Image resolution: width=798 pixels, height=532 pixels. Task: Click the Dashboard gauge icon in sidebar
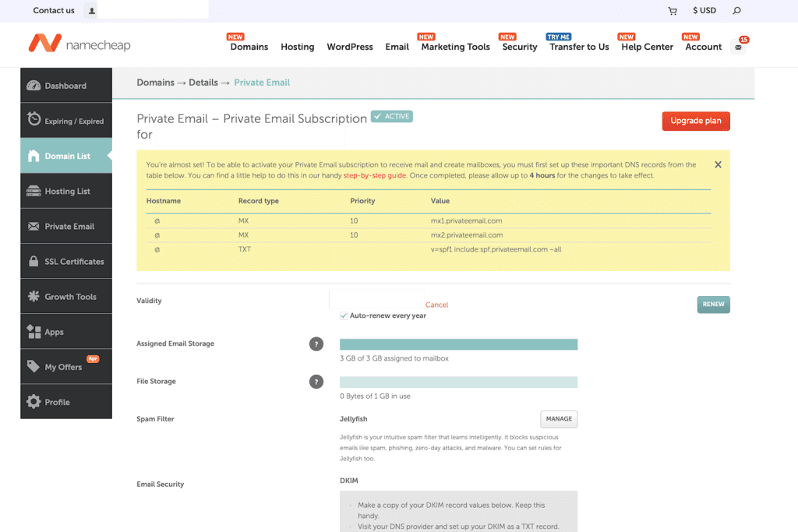click(34, 86)
